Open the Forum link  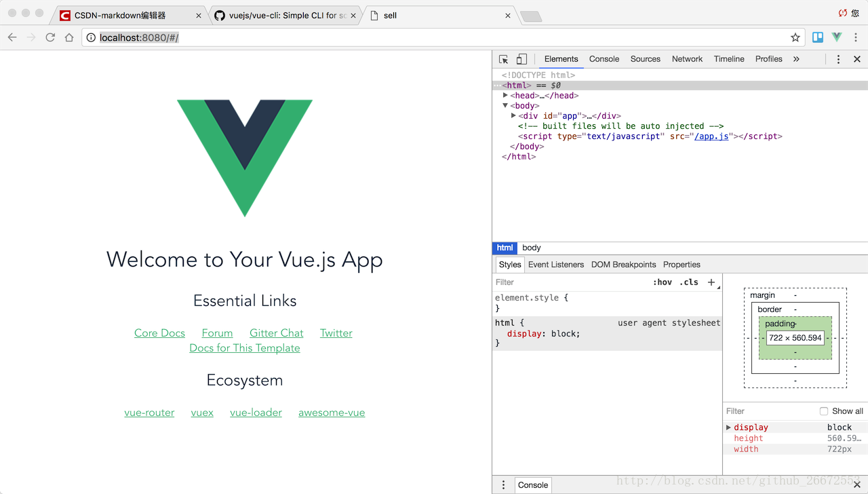[217, 333]
